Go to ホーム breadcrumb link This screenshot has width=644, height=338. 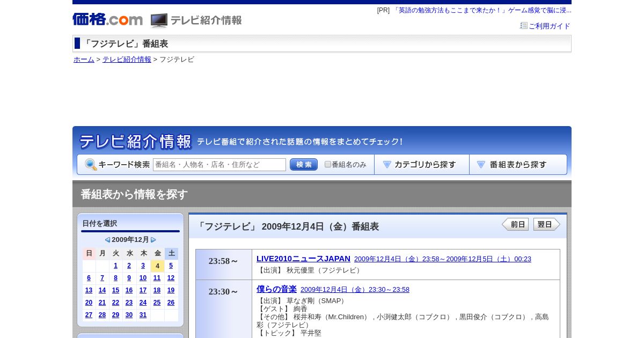click(84, 60)
